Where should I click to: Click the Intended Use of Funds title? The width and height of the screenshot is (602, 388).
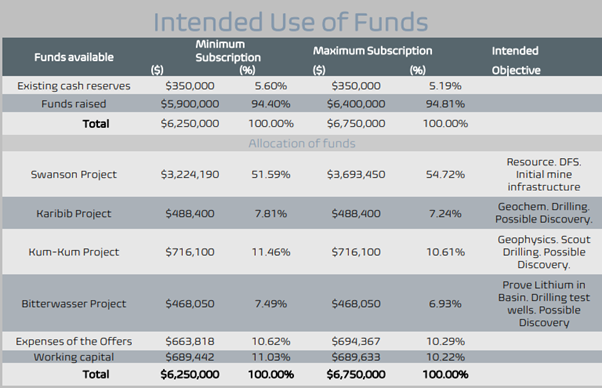(291, 21)
